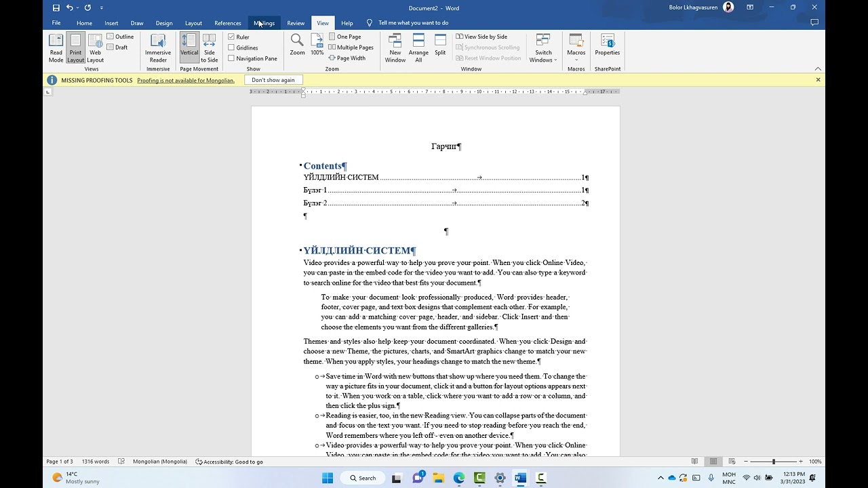Select One Page zoom option
Screen dimensions: 868x488
[x=344, y=37]
